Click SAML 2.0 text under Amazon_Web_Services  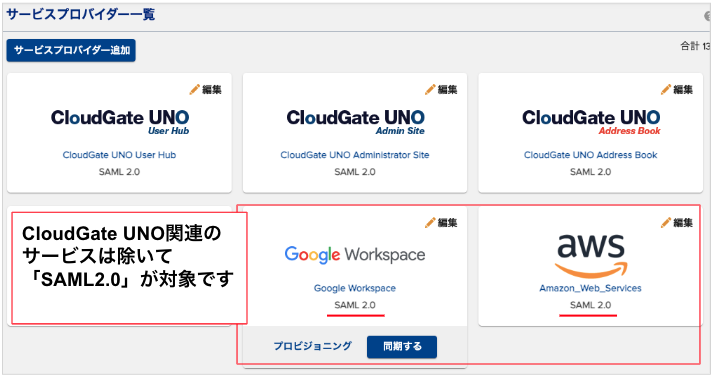click(591, 305)
